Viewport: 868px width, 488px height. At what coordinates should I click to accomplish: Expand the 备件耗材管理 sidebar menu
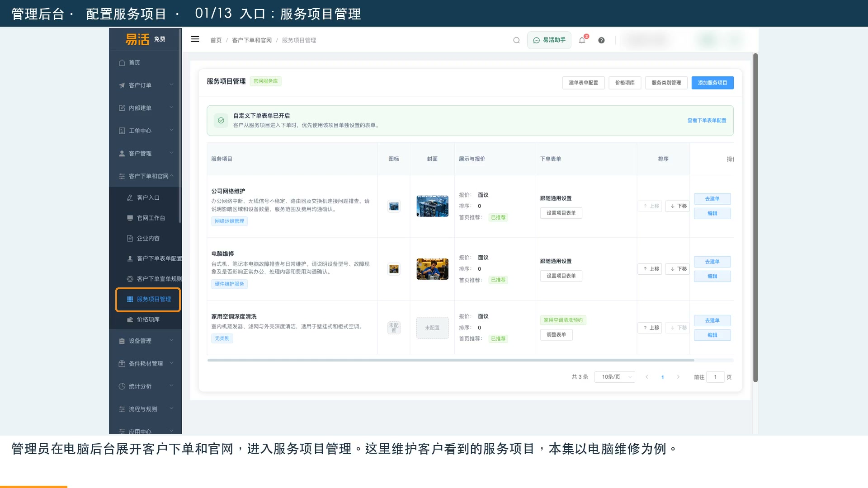145,364
